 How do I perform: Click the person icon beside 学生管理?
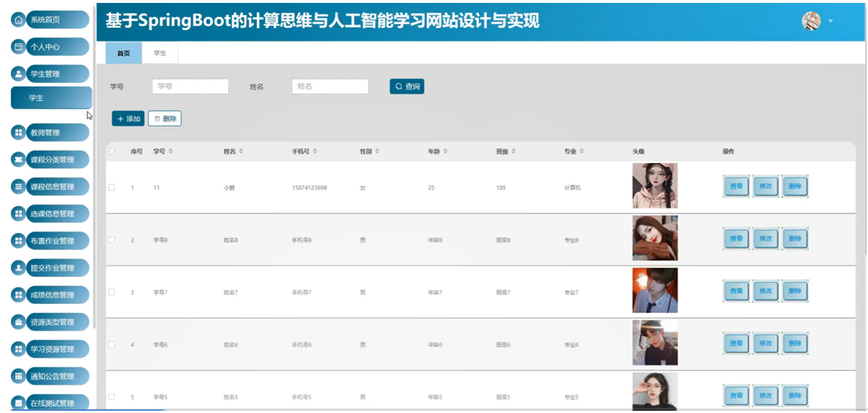[x=18, y=73]
